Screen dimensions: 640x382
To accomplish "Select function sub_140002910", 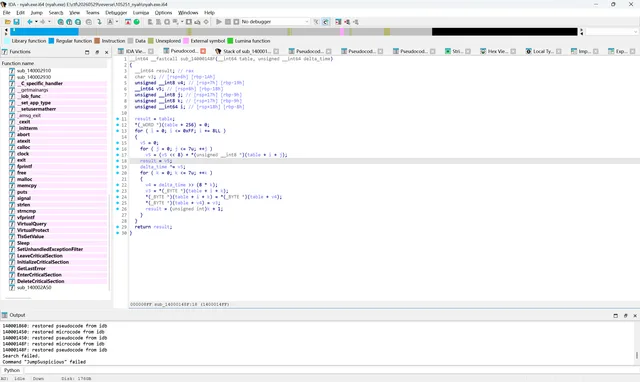I will click(34, 71).
